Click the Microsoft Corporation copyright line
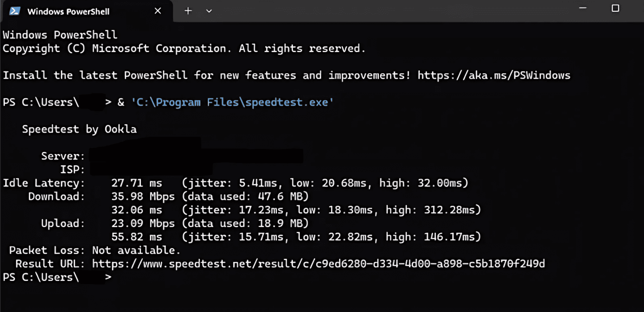The image size is (644, 312). 184,49
